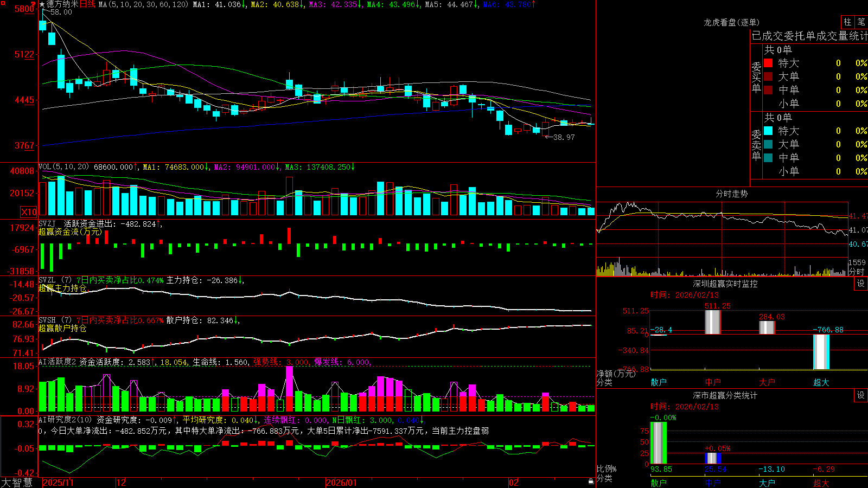The height and width of the screenshot is (488, 868).
Task: Click the 38.97 low price annotation
Action: [564, 137]
